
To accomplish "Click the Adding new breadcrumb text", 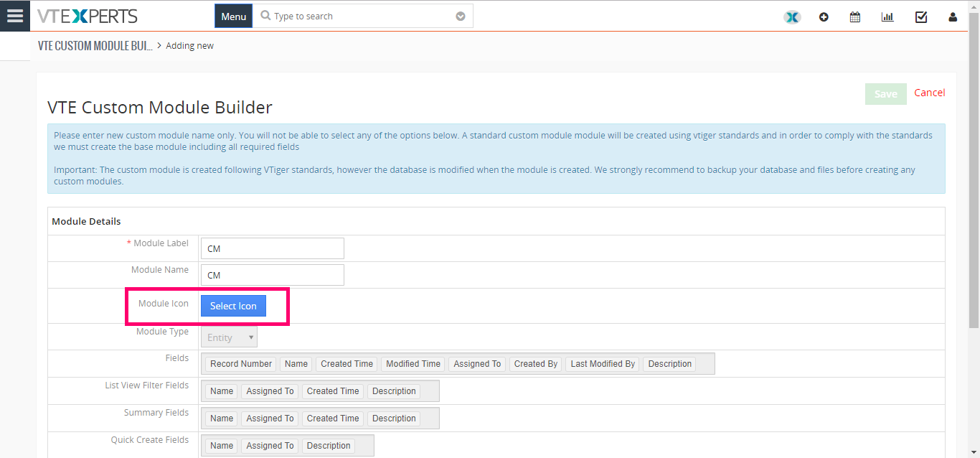I will pyautogui.click(x=189, y=46).
